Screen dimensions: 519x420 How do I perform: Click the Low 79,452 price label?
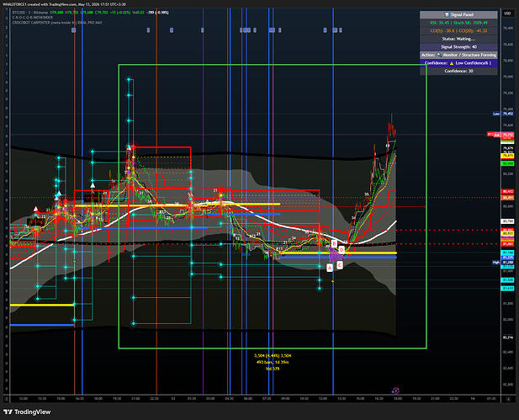[503, 114]
